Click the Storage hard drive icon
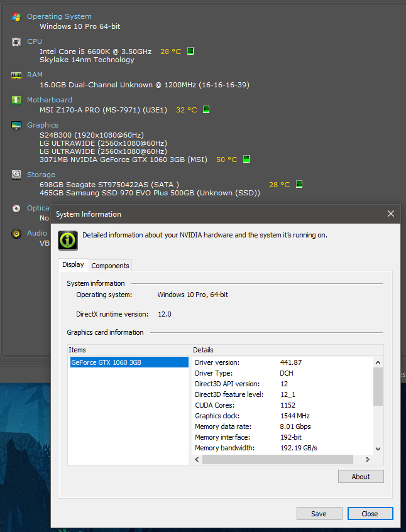 (16, 175)
